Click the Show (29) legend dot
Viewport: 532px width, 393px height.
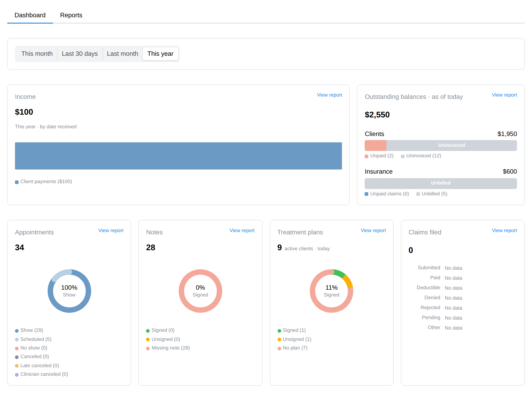(17, 331)
